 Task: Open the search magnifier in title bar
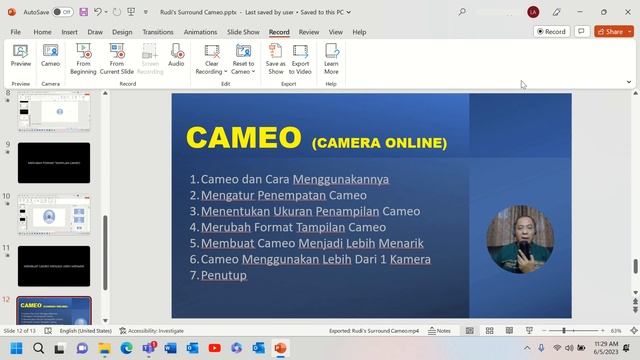[462, 12]
